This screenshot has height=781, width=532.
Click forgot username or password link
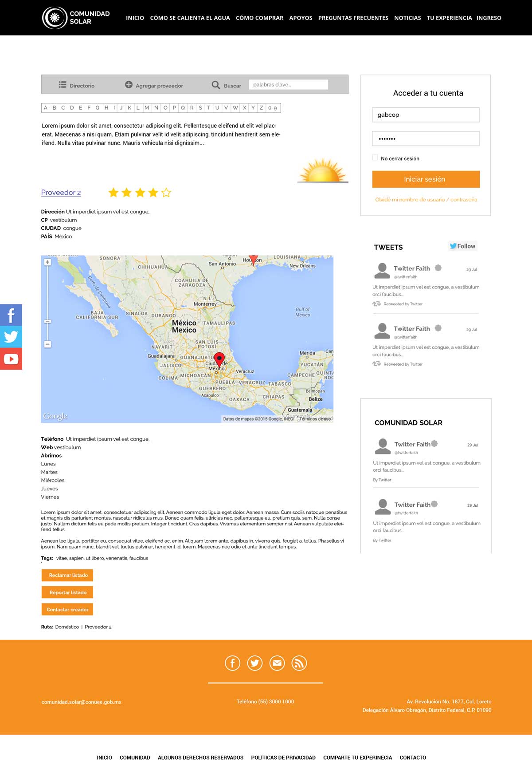click(426, 200)
